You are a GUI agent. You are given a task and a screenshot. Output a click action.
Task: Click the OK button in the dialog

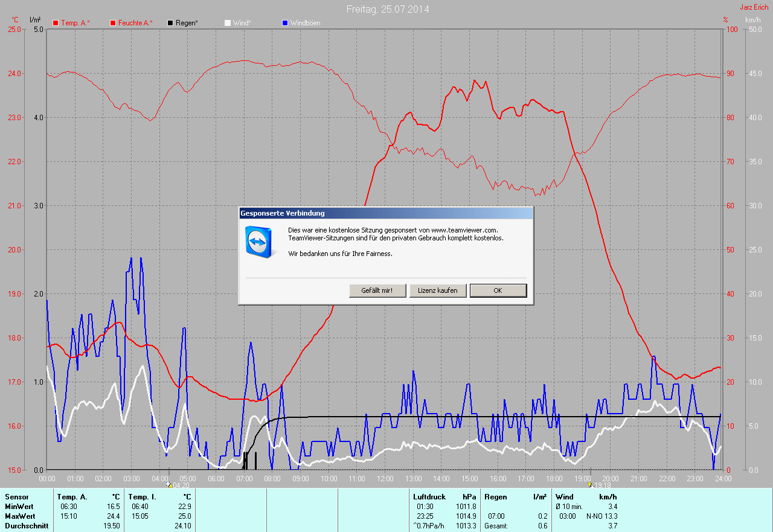click(498, 290)
